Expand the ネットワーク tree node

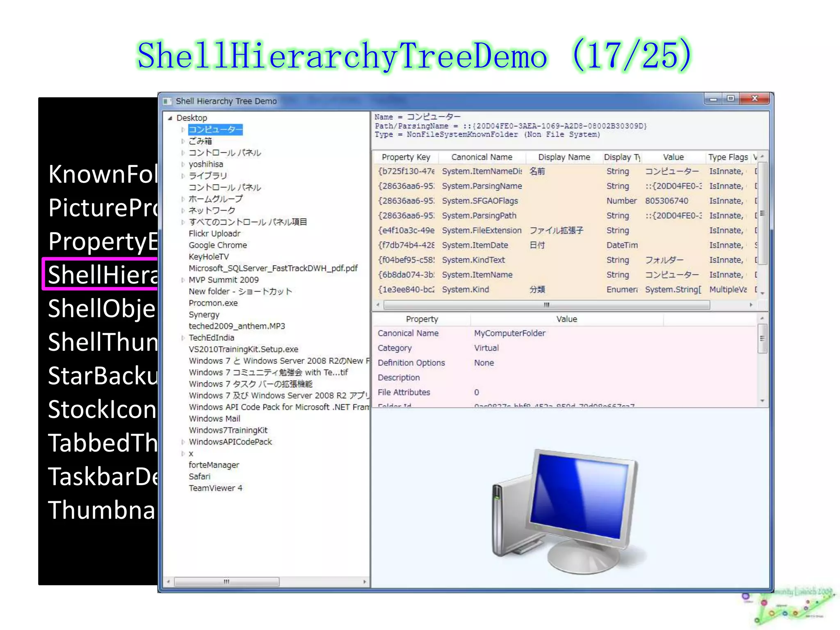click(x=183, y=210)
